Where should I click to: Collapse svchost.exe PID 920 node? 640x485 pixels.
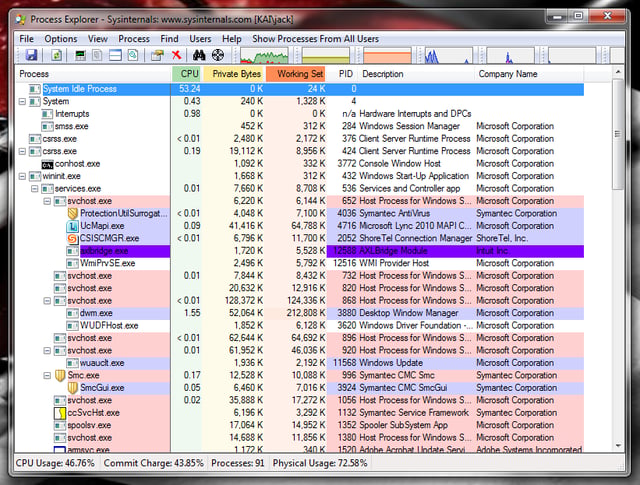(47, 351)
